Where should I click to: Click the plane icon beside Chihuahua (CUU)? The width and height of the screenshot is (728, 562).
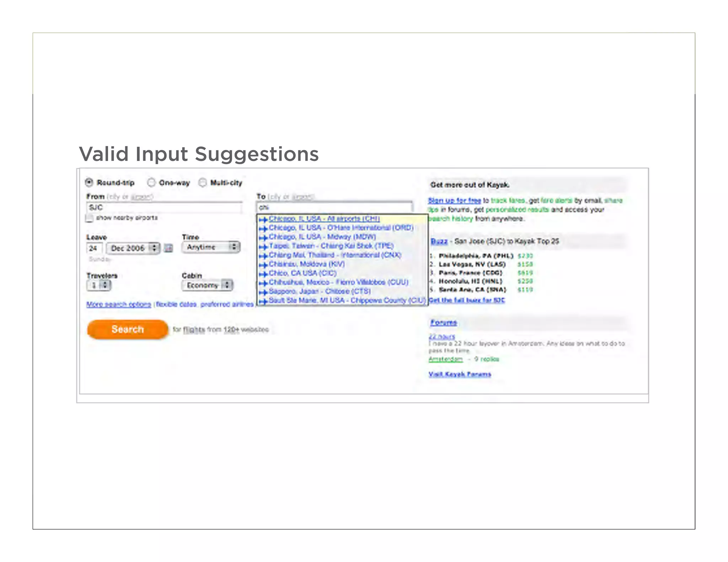point(263,283)
